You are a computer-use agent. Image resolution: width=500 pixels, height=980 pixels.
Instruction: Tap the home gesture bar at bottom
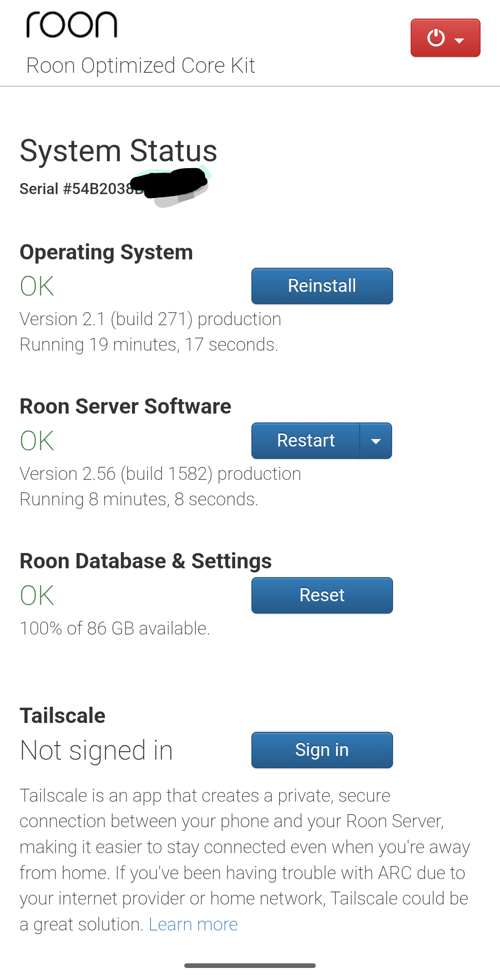(250, 966)
